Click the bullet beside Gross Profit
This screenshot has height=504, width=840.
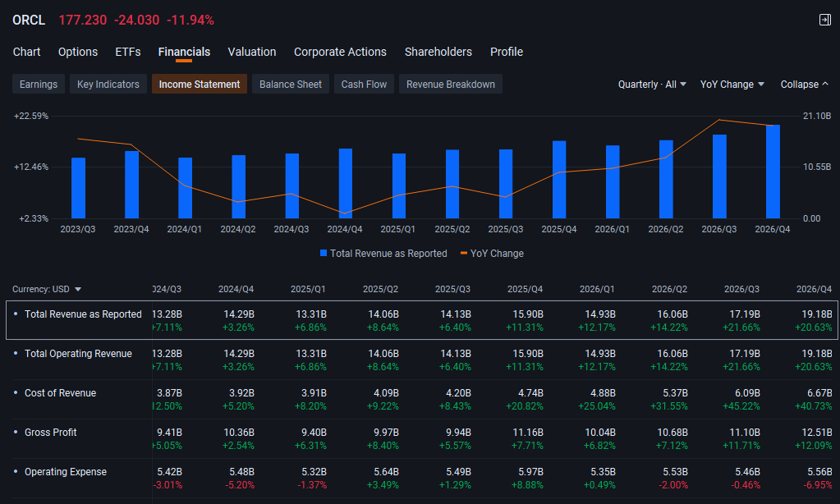point(16,432)
